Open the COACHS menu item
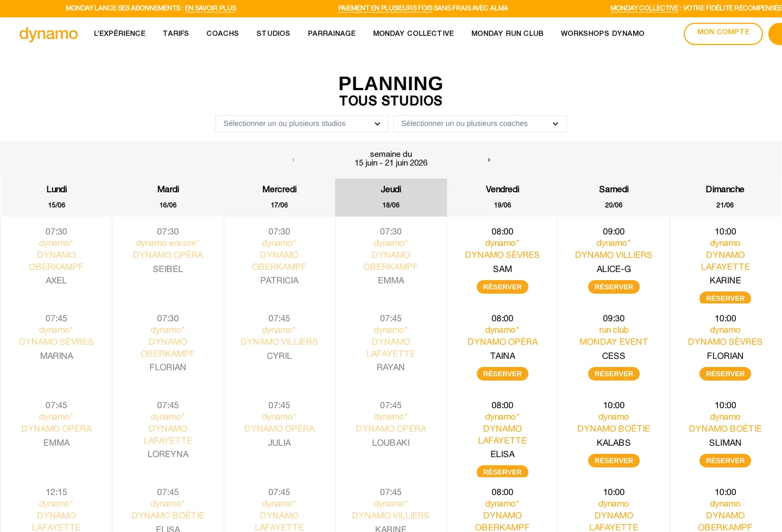 (223, 34)
